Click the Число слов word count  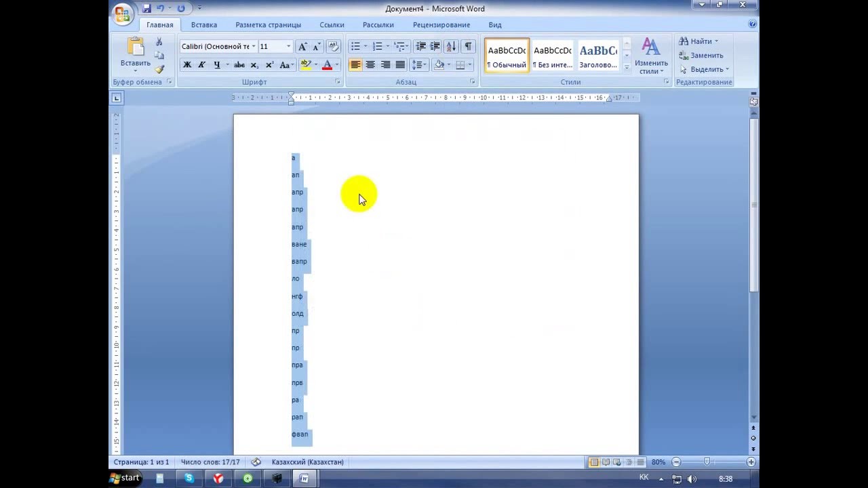point(210,462)
